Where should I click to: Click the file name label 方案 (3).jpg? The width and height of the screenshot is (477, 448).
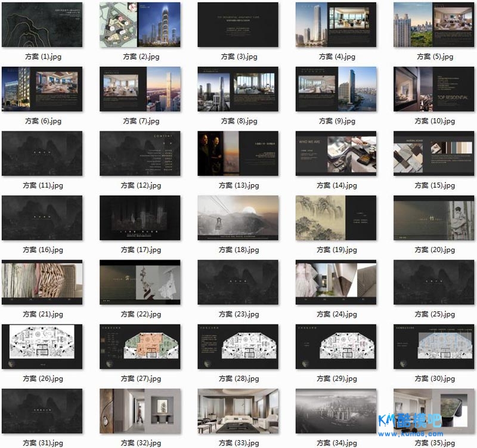click(x=238, y=57)
